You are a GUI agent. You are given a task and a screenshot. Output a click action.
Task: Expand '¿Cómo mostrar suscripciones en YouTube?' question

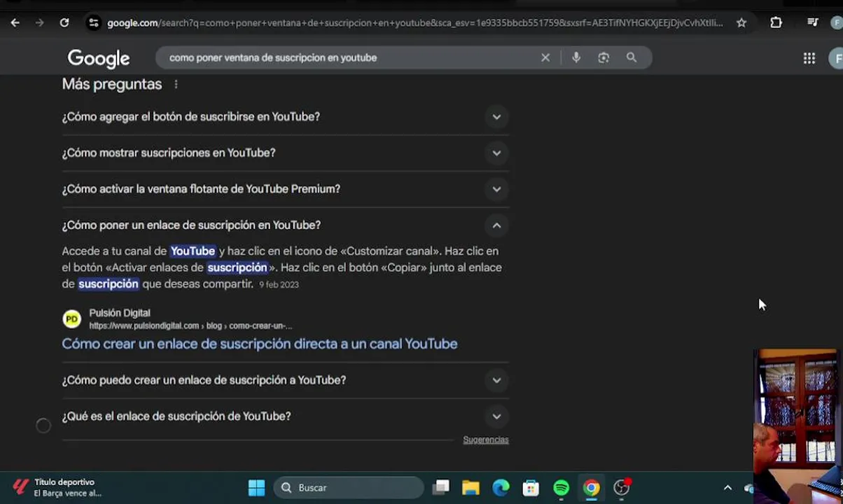(x=286, y=153)
